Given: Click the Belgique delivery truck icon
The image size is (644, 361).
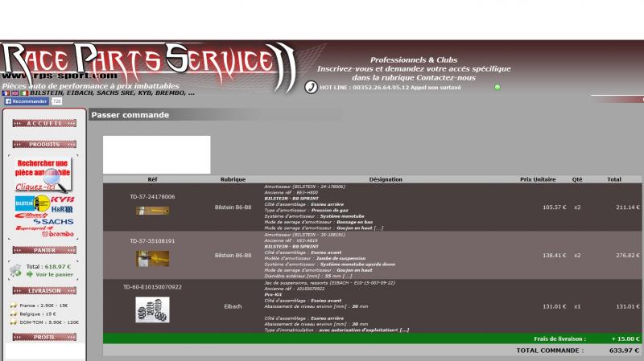Looking at the screenshot, I should 14,314.
